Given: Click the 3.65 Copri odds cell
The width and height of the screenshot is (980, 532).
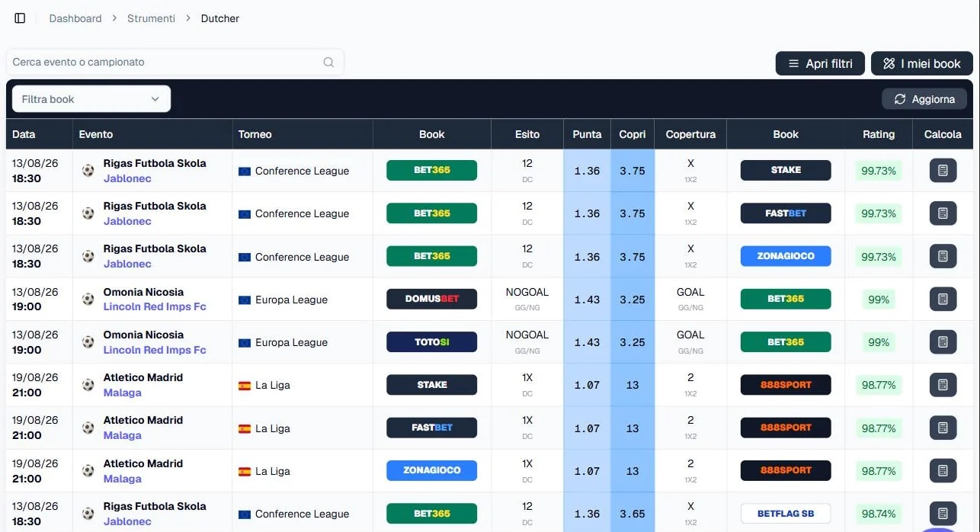Looking at the screenshot, I should pyautogui.click(x=633, y=514).
